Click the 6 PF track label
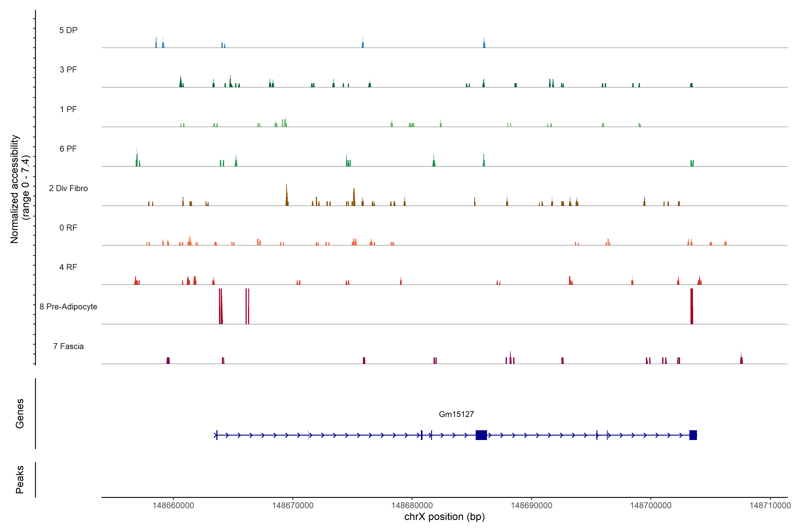Viewport: 798px width, 532px height. coord(68,149)
